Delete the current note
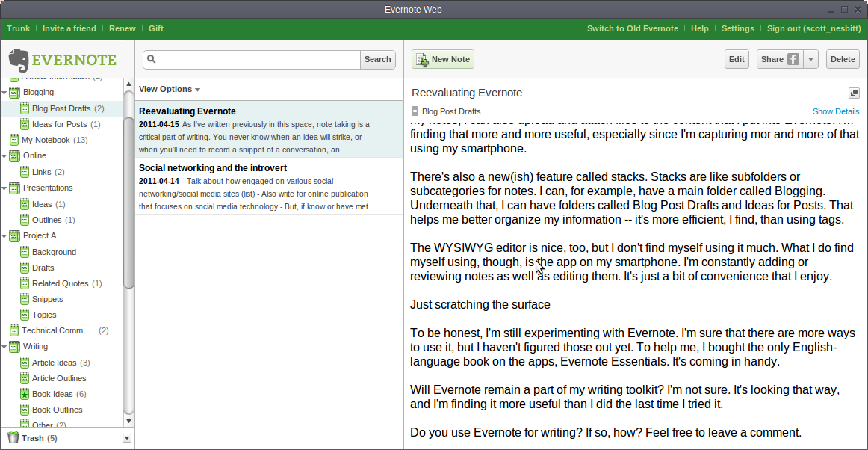Viewport: 868px width, 450px height. (843, 60)
